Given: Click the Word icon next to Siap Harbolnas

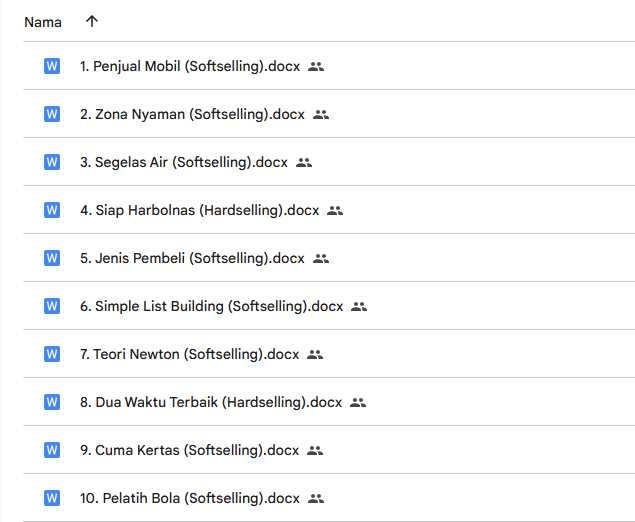Looking at the screenshot, I should point(52,210).
